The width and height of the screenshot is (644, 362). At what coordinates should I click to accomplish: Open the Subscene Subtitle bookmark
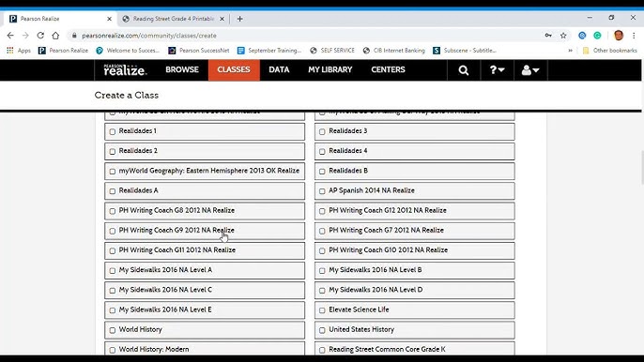tap(465, 51)
